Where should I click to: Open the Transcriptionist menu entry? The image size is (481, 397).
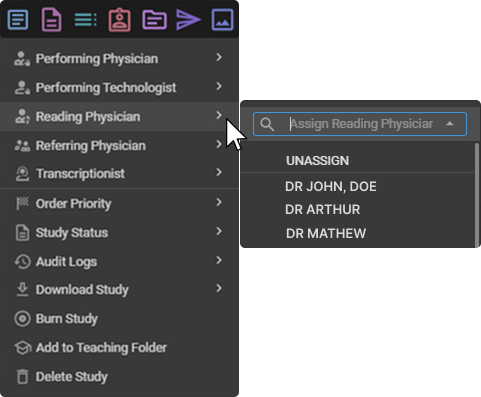119,173
